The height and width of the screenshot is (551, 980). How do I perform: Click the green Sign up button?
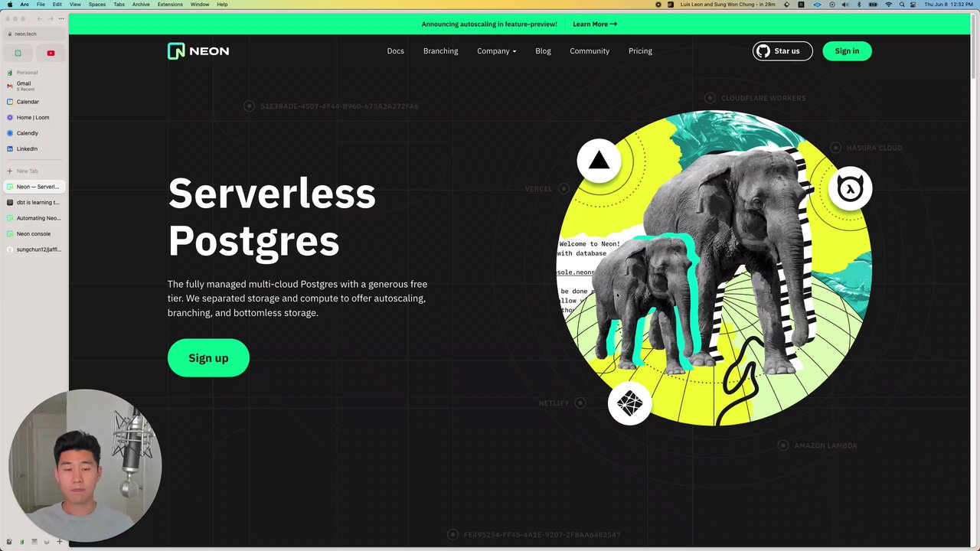coord(208,358)
